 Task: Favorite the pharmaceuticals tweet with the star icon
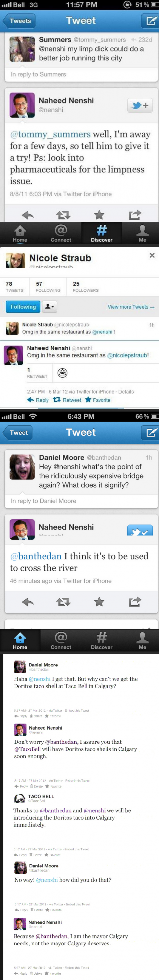click(99, 215)
